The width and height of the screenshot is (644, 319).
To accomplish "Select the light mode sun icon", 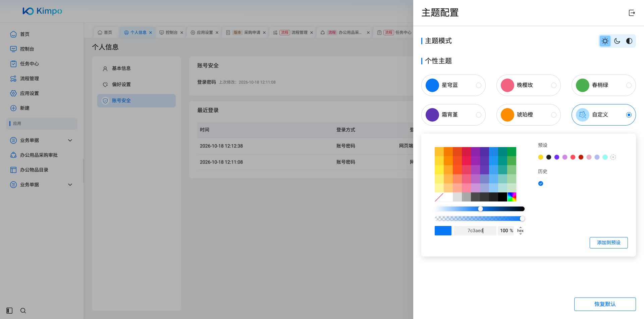I will (x=605, y=41).
